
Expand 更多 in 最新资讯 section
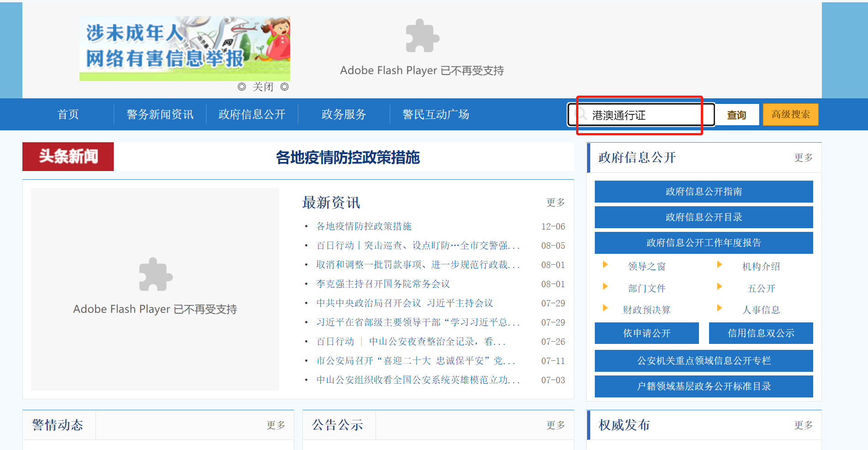point(556,202)
